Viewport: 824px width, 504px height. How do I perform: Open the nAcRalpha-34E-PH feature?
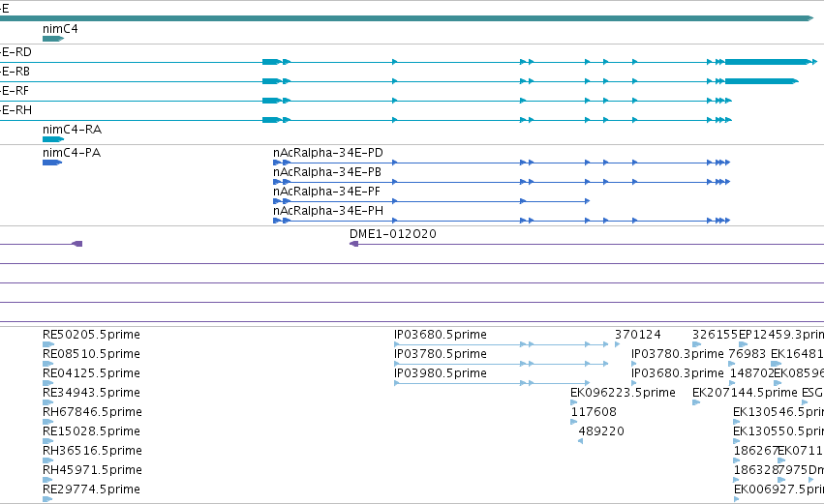pos(328,211)
